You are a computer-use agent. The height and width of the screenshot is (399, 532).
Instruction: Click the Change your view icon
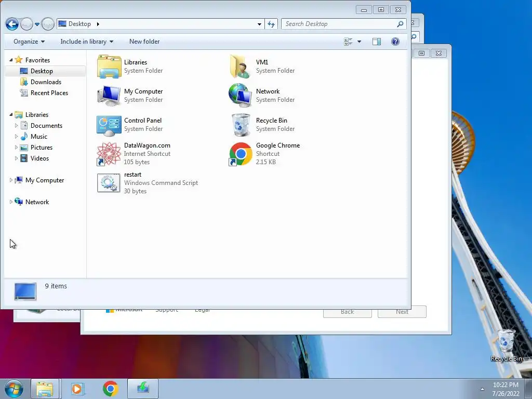click(348, 42)
